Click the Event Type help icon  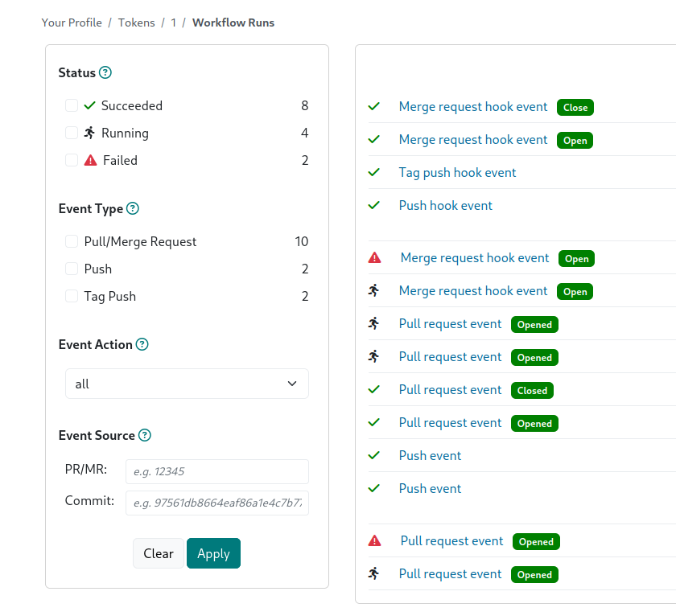point(134,208)
